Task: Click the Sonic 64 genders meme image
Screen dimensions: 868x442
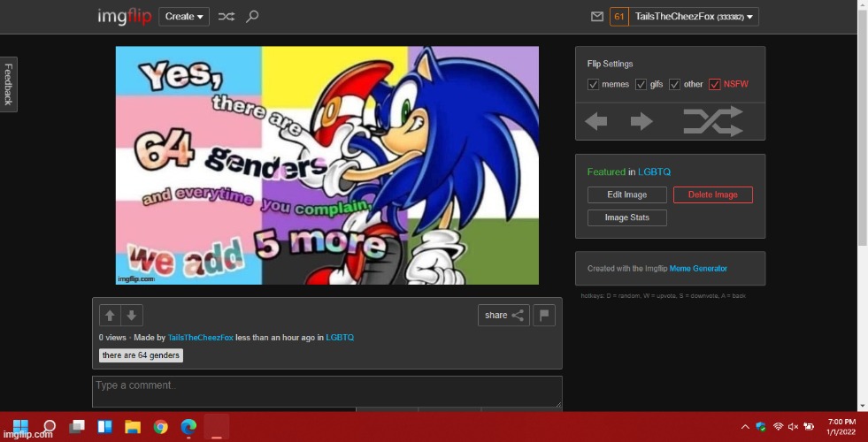Action: pos(327,165)
